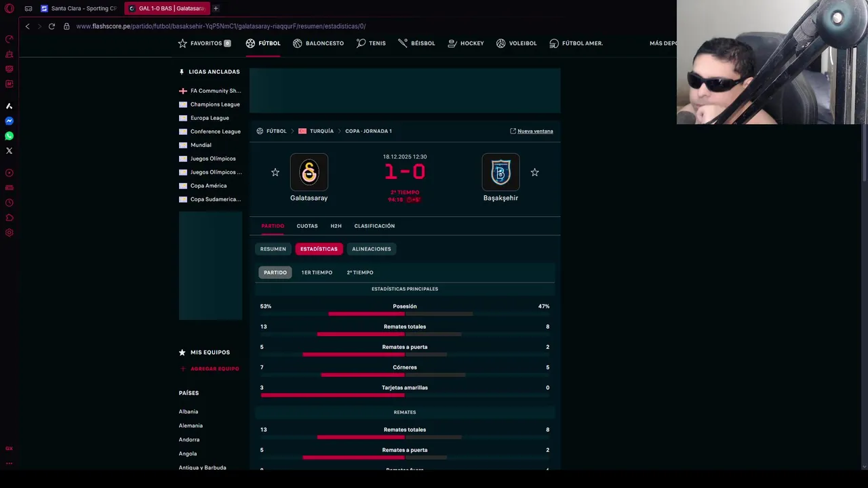Open the sidebar extensions cube icon
Viewport: 868px width, 488px height.
pyautogui.click(x=9, y=218)
